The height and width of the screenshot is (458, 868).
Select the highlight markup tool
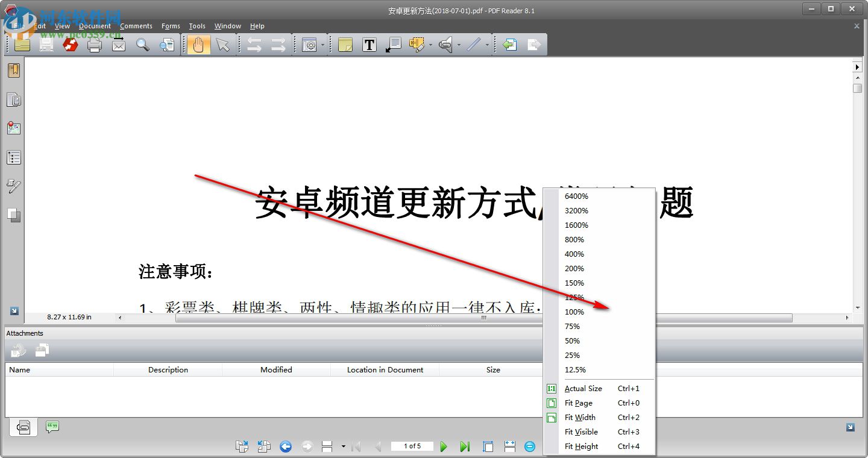pyautogui.click(x=417, y=45)
